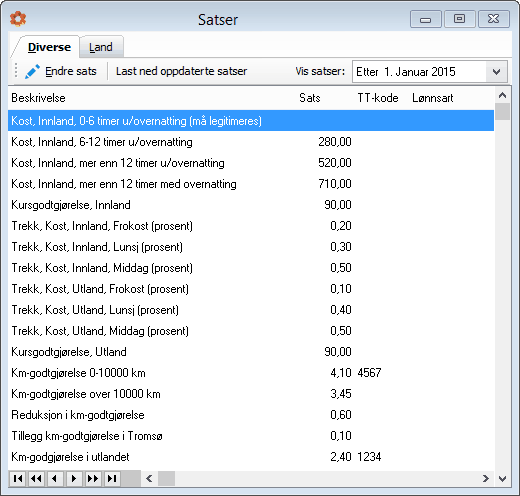Image resolution: width=520 pixels, height=496 pixels.
Task: Click horizontal scrollbar left arrow
Action: coord(149,479)
